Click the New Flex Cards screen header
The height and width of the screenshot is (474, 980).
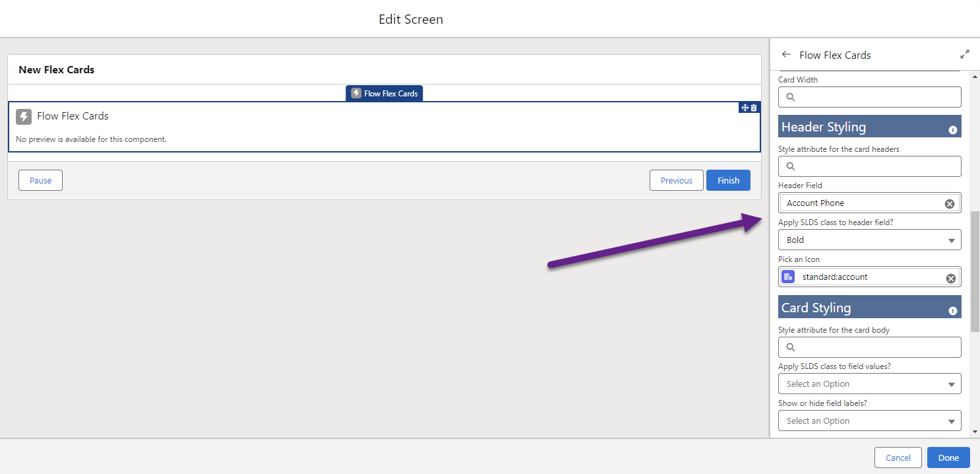tap(57, 70)
